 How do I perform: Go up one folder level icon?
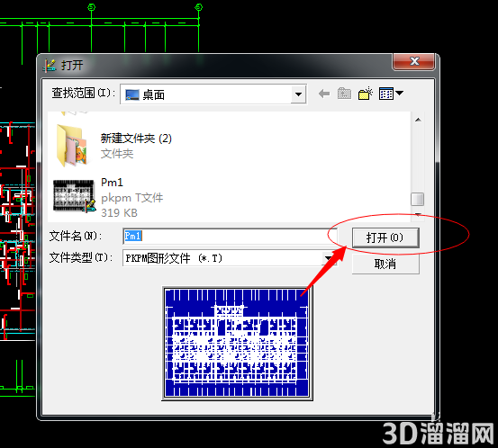pyautogui.click(x=344, y=94)
